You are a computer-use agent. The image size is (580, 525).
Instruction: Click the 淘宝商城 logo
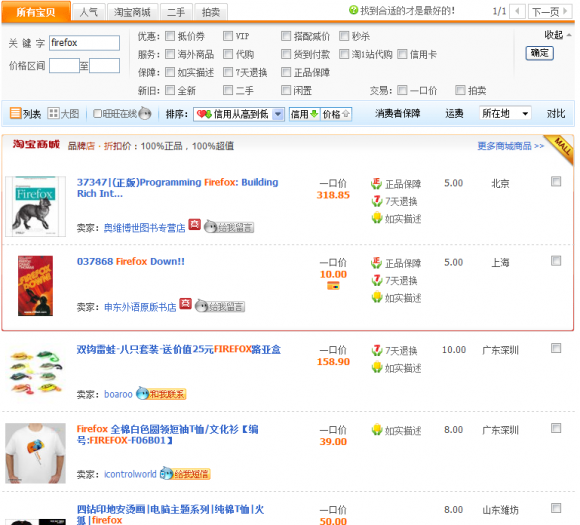[x=36, y=144]
